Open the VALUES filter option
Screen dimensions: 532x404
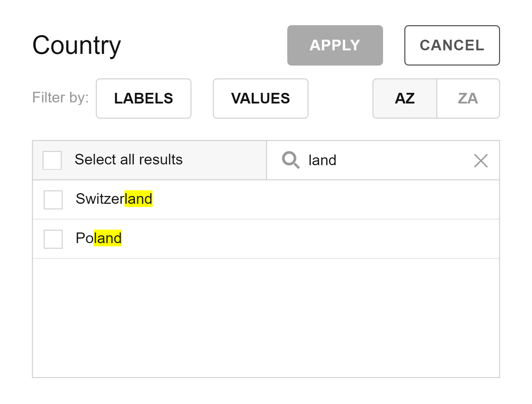tap(260, 99)
